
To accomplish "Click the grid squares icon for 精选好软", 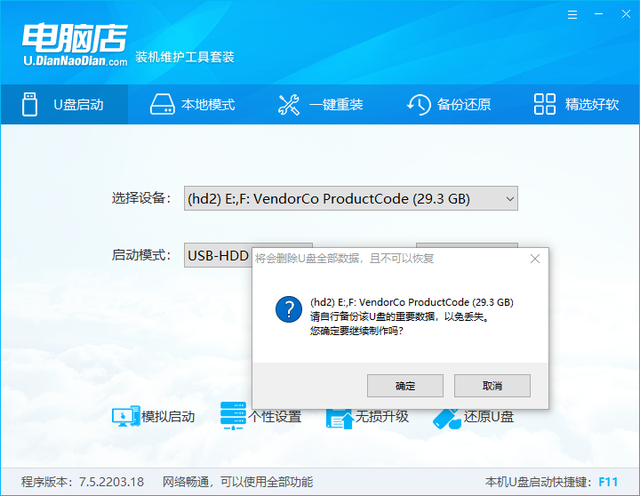I will (x=544, y=104).
